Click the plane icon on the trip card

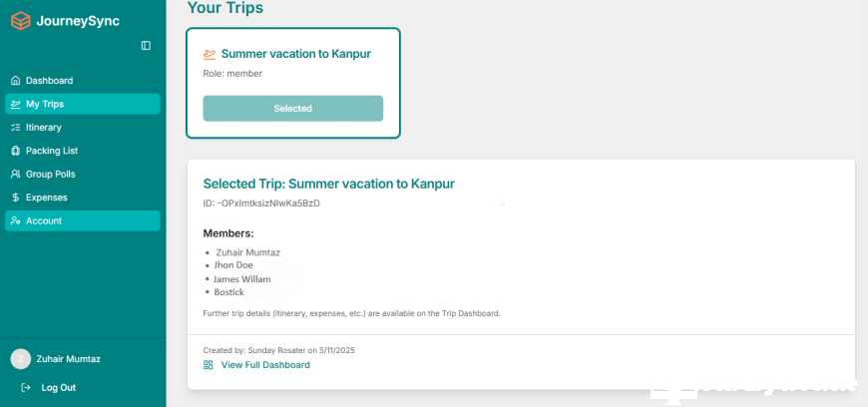tap(210, 54)
